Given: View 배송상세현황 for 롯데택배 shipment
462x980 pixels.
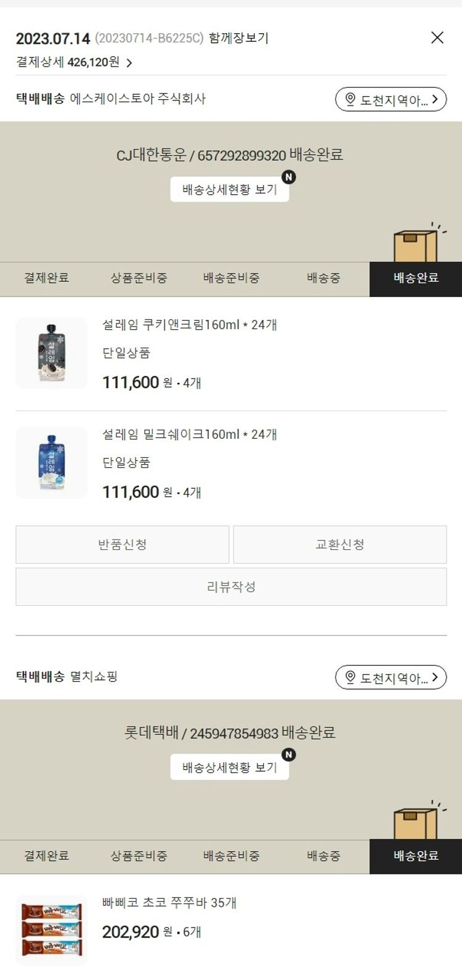Looking at the screenshot, I should pos(229,768).
